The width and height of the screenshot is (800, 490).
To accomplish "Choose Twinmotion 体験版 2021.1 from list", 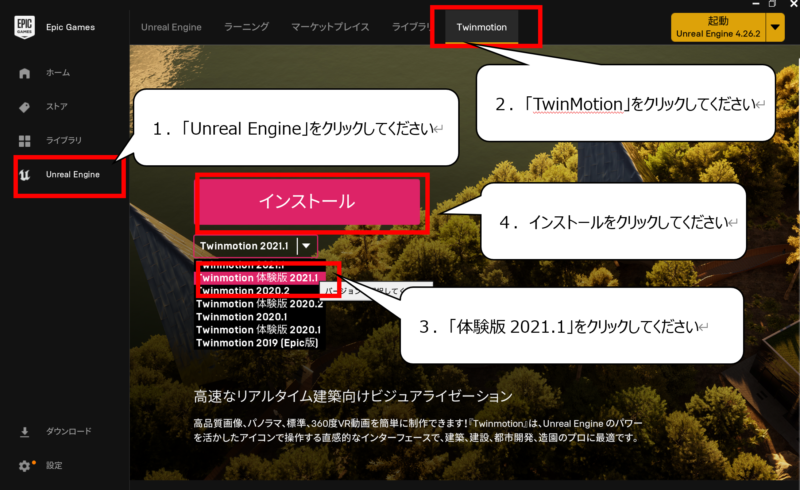I will tap(259, 278).
